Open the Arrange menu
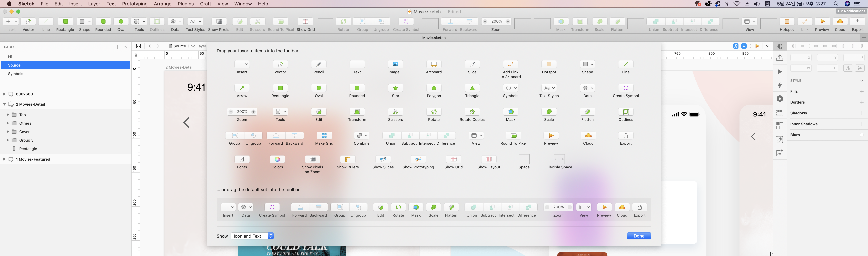Screen dimensions: 868x256 coord(162,4)
